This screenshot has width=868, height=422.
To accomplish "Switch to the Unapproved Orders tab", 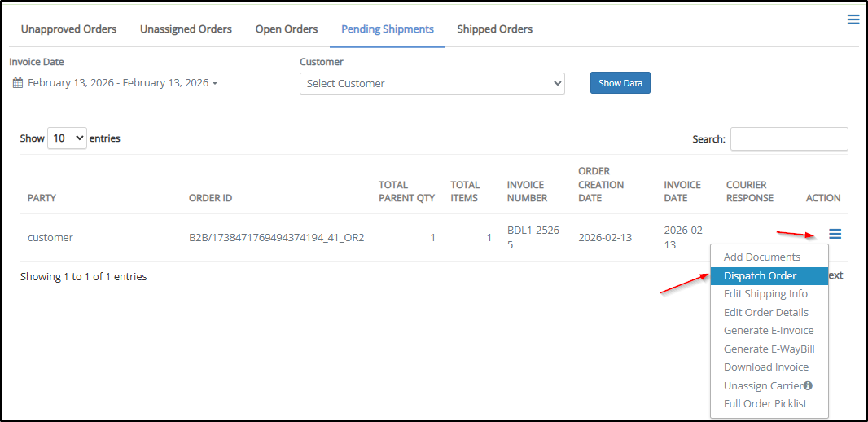I will [x=68, y=29].
